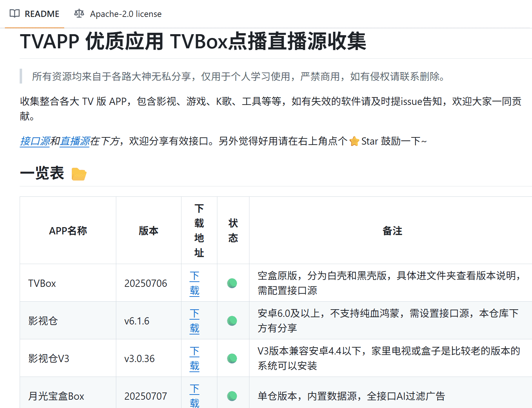Click the gold star emoji
The height and width of the screenshot is (408, 532).
click(354, 141)
